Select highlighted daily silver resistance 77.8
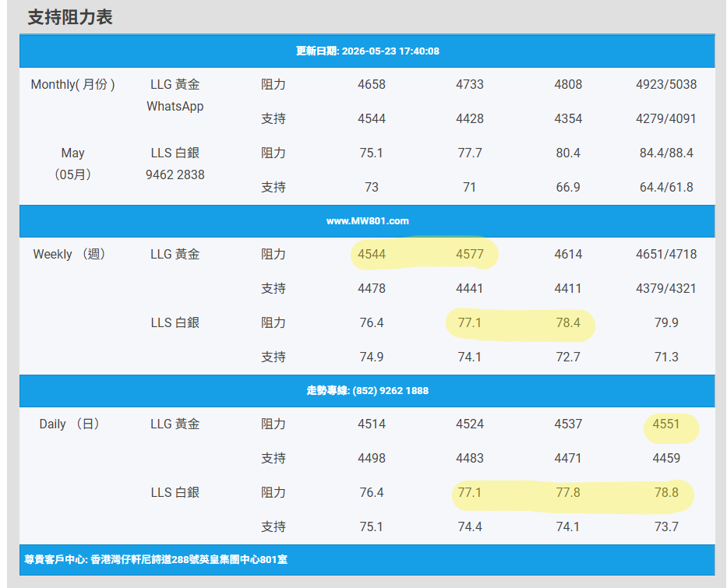 tap(568, 492)
